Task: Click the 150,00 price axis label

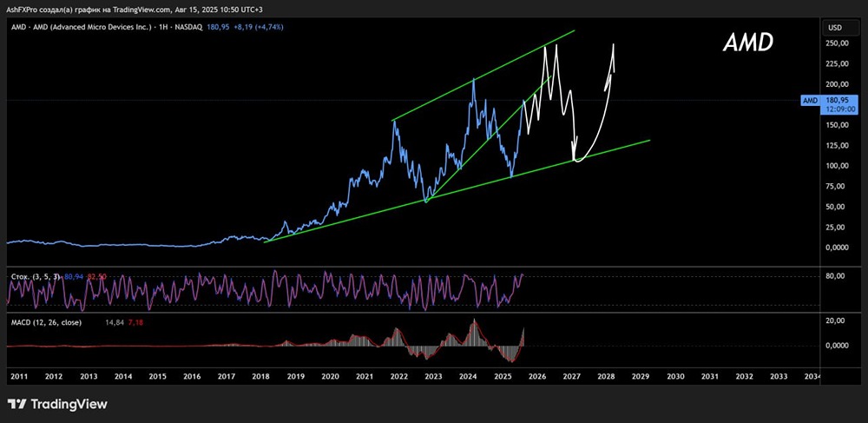Action: point(838,125)
